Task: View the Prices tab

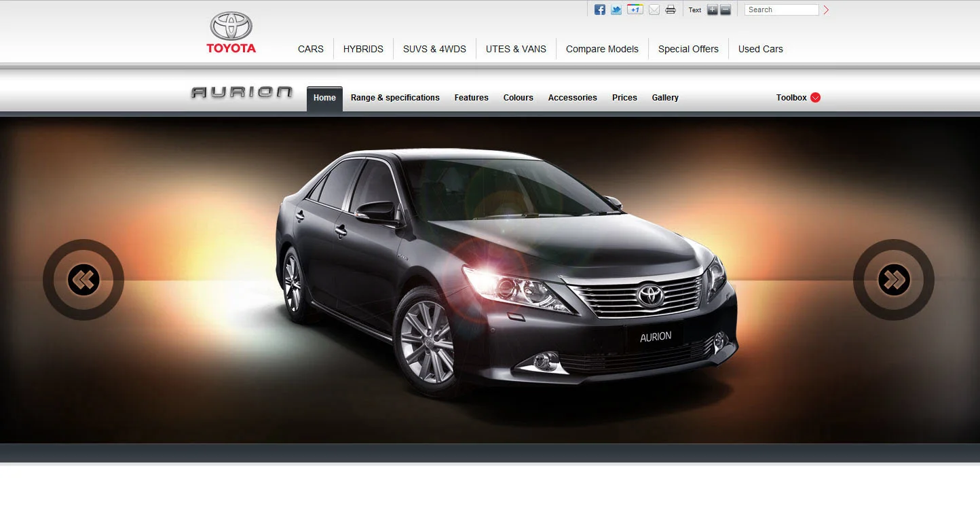Action: click(624, 98)
